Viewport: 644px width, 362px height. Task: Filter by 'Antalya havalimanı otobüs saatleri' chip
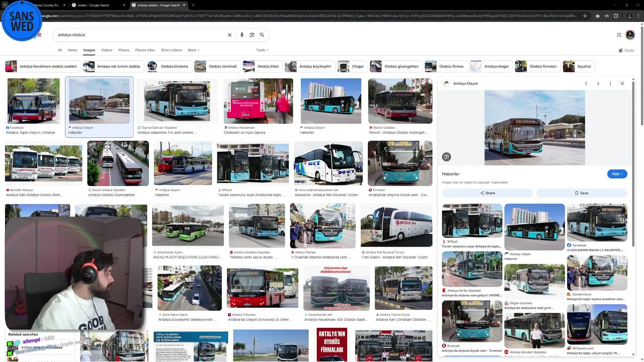(42, 66)
